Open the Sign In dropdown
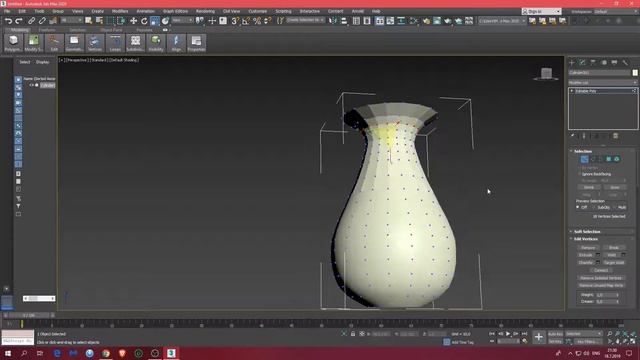 click(x=542, y=11)
